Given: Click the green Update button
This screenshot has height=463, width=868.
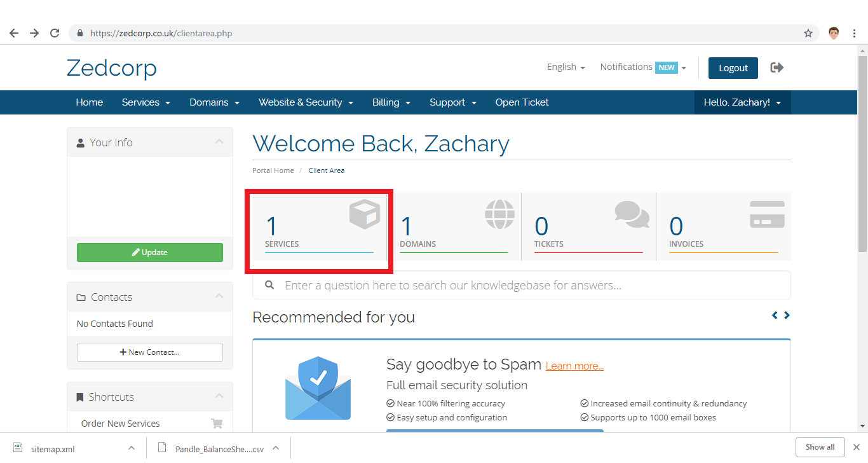Looking at the screenshot, I should click(150, 252).
